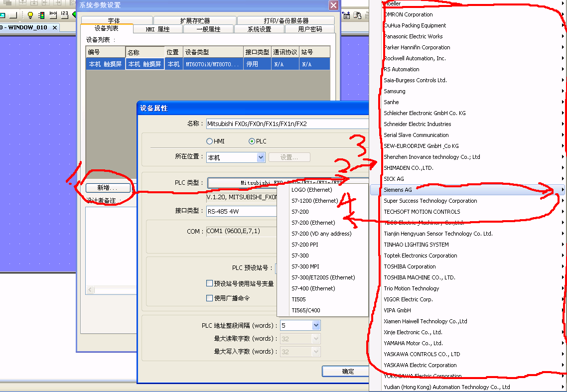Choose S7-200 (Ethernet) from Siemens submenu

313,223
